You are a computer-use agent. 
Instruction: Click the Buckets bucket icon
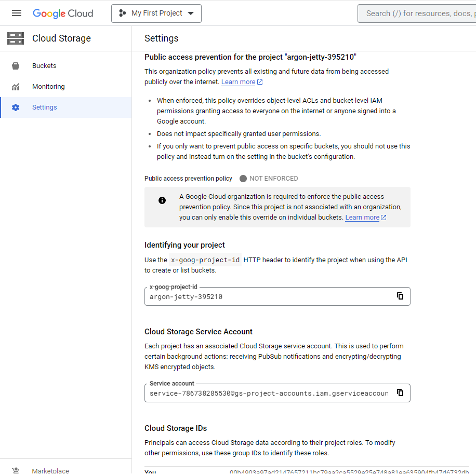tap(16, 66)
